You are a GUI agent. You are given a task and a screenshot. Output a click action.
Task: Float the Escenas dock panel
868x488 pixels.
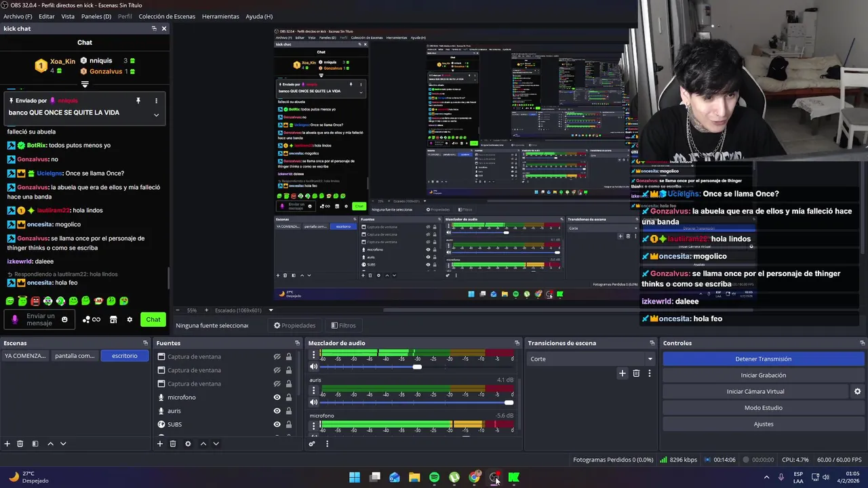coord(145,343)
